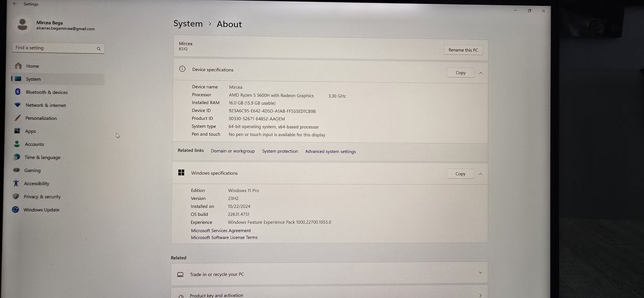Close the Settings window
Viewport: 644px width, 298px height.
coord(544,11)
